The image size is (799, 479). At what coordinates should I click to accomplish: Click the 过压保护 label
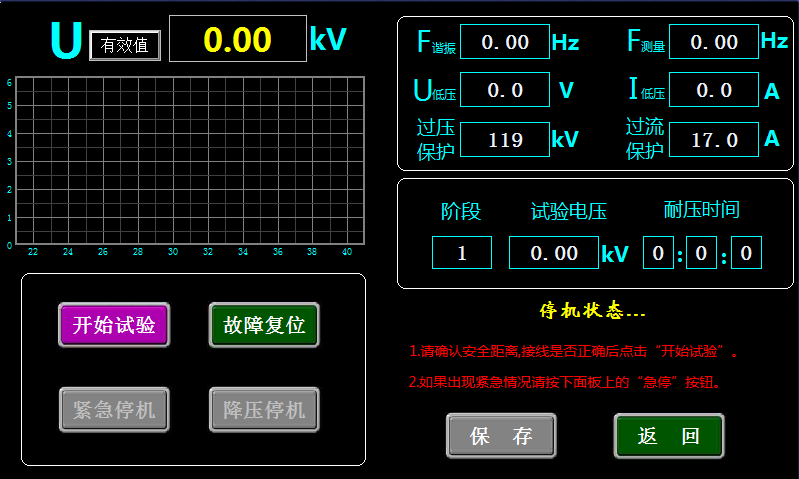[436, 139]
